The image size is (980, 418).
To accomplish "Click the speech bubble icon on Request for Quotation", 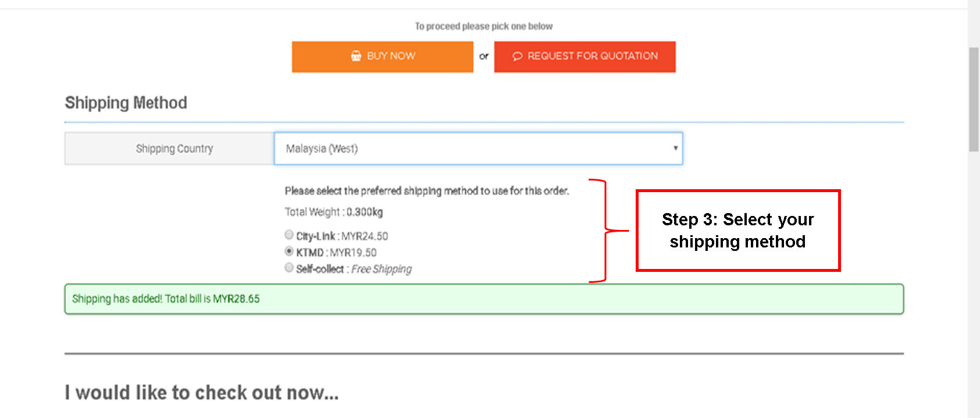I will pyautogui.click(x=517, y=56).
